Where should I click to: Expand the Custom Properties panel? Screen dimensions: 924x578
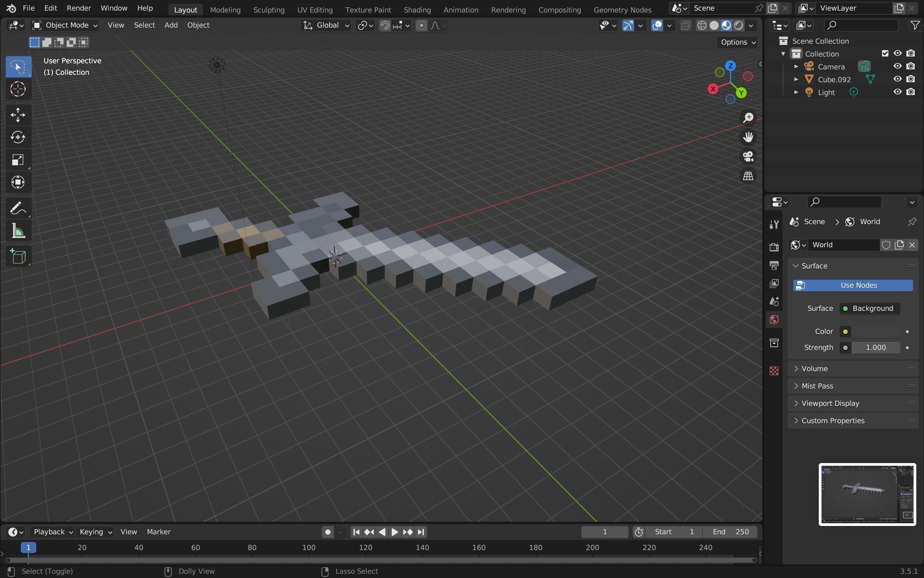coord(853,421)
